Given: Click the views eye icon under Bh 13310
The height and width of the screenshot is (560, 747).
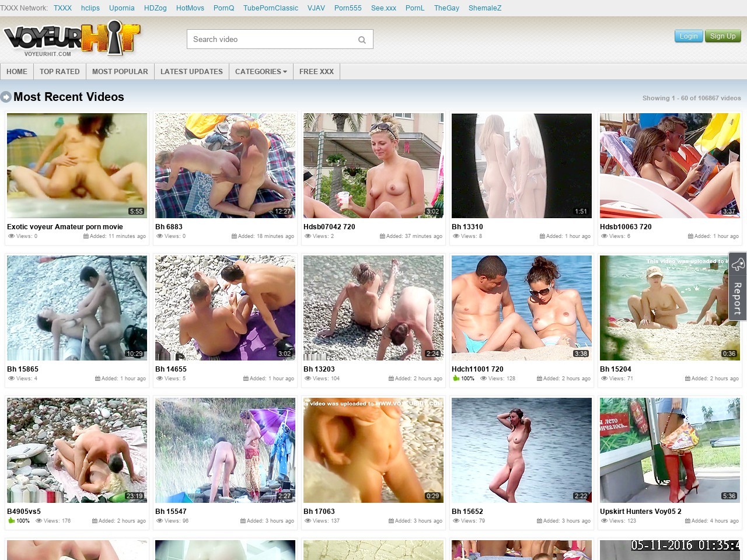Looking at the screenshot, I should point(456,236).
